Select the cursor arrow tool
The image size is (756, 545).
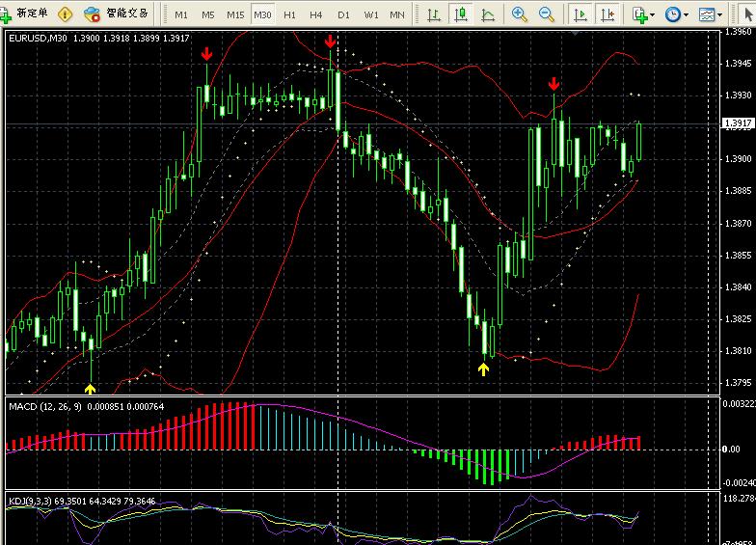pyautogui.click(x=747, y=14)
